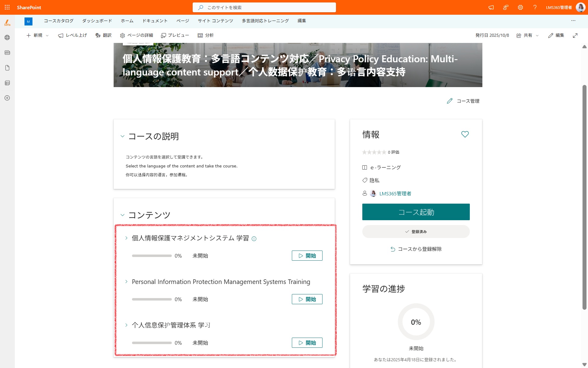Expand 个人信息保护管理体系 学习 item
Image resolution: width=588 pixels, height=368 pixels.
(126, 325)
